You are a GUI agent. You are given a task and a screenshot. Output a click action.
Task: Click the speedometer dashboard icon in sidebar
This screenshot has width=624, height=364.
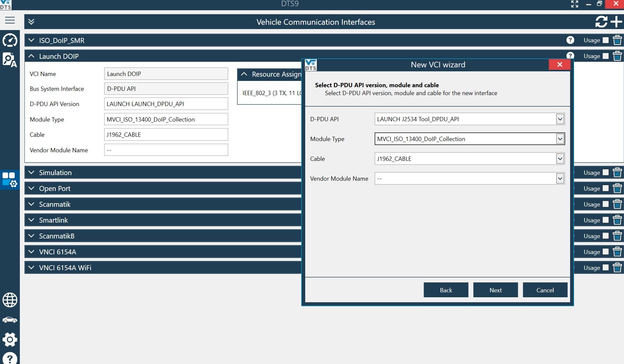(x=10, y=40)
